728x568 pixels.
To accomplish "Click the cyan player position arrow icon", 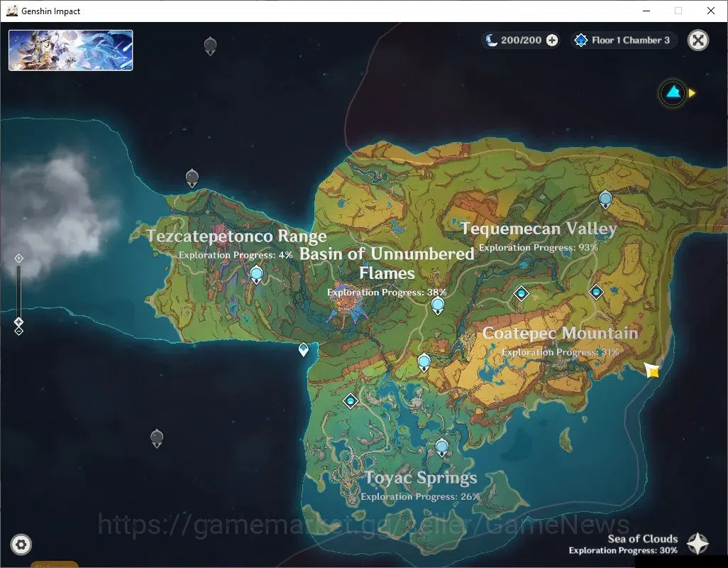I will tap(673, 93).
